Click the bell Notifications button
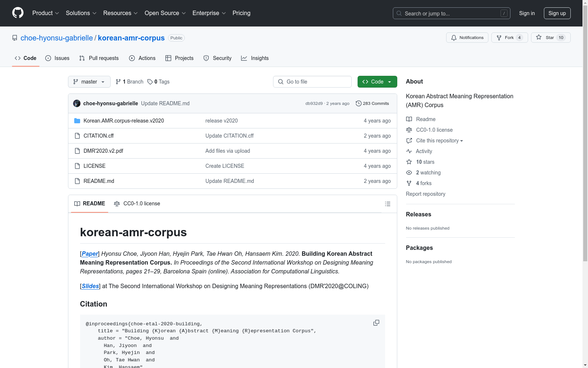Image resolution: width=588 pixels, height=368 pixels. pos(467,38)
